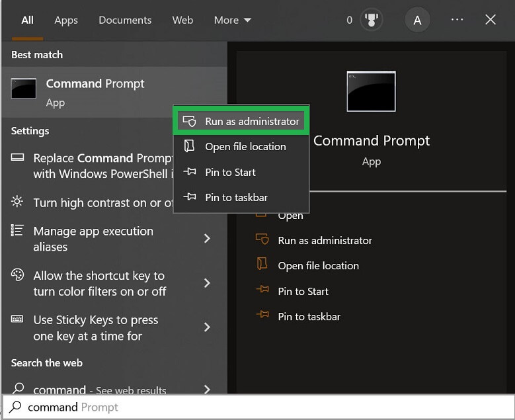Image resolution: width=515 pixels, height=420 pixels.
Task: Open the More dropdown filter
Action: pyautogui.click(x=233, y=20)
